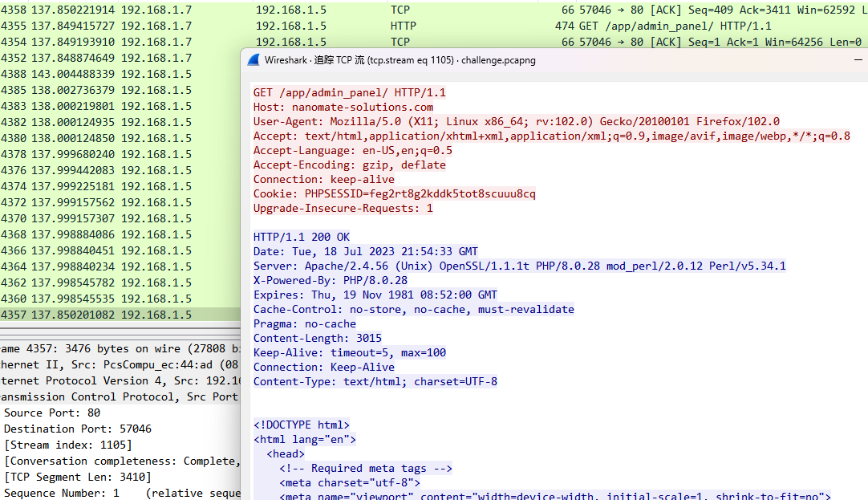This screenshot has width=868, height=500.
Task: Click the GET /app/admin_panel/ request line
Action: point(349,92)
